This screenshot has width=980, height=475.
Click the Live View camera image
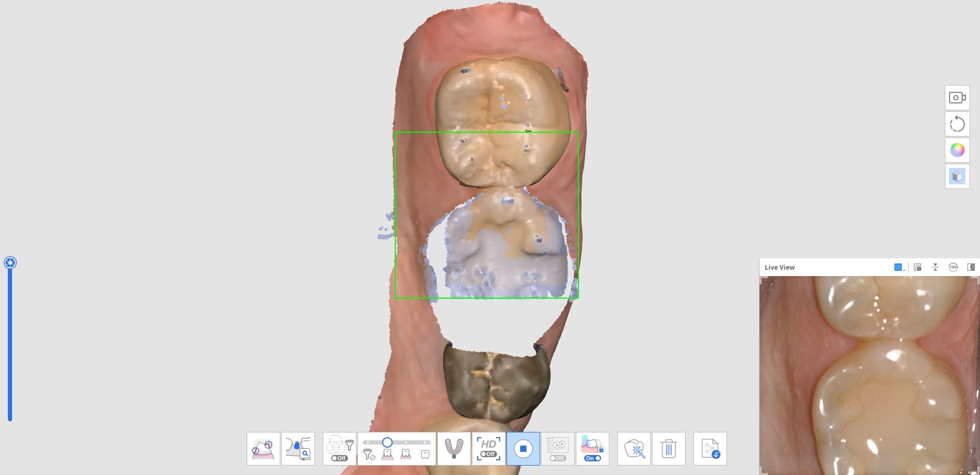(x=869, y=375)
